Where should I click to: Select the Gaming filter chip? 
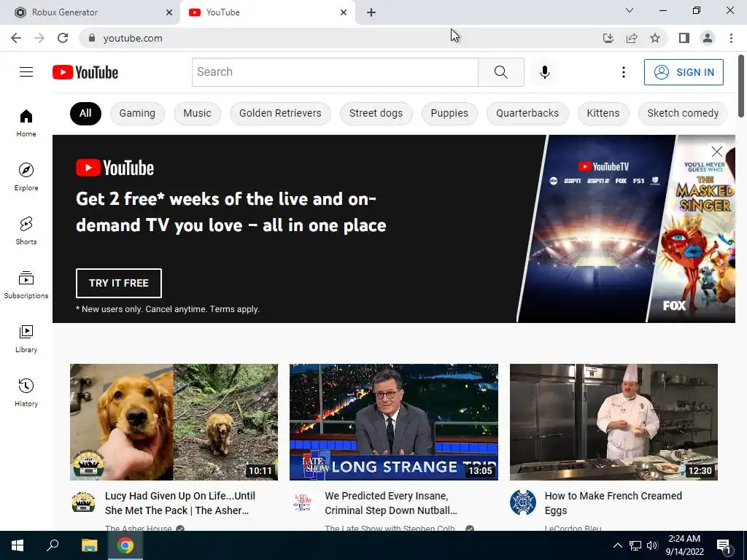tap(137, 113)
